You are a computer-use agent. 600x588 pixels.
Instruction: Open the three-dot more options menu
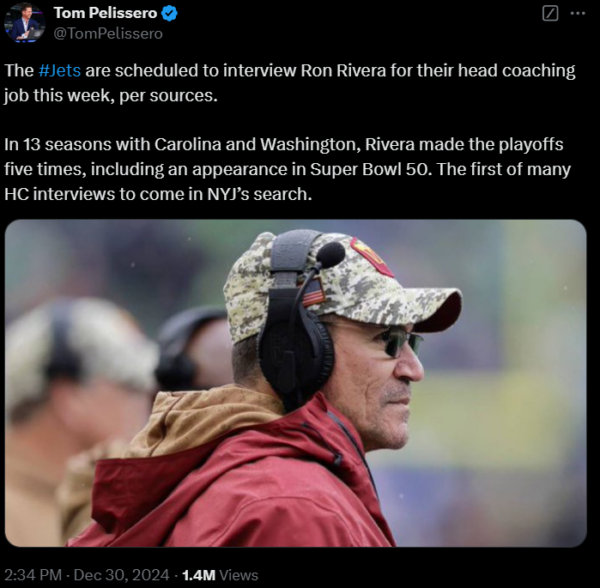[578, 14]
